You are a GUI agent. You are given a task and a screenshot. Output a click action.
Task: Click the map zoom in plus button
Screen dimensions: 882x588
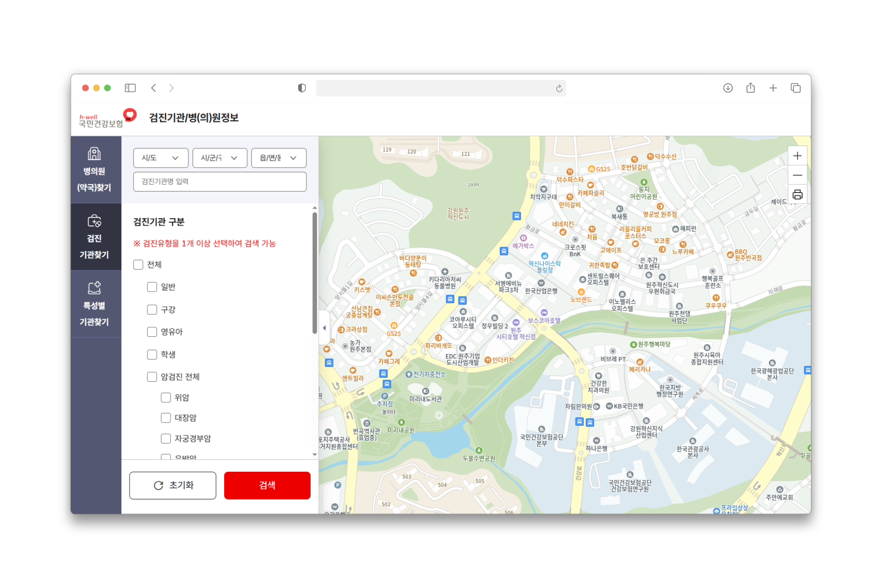(x=797, y=156)
